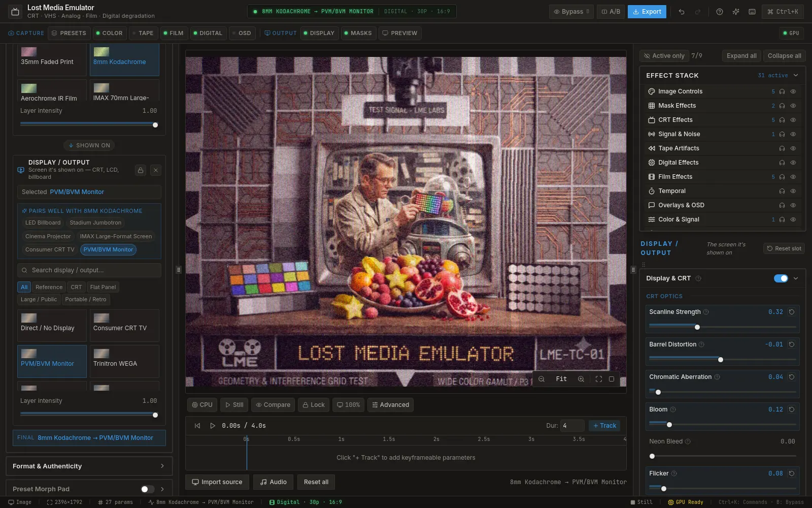Hide the Digital Effects group
Image resolution: width=812 pixels, height=508 pixels.
coord(793,163)
